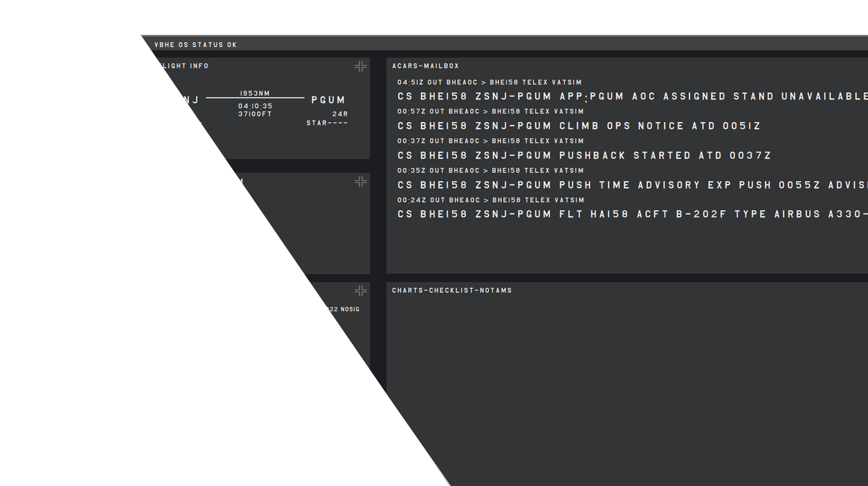This screenshot has height=486, width=868.
Task: Select the 00:24Z OUT BHEAOC telex header
Action: [491, 200]
